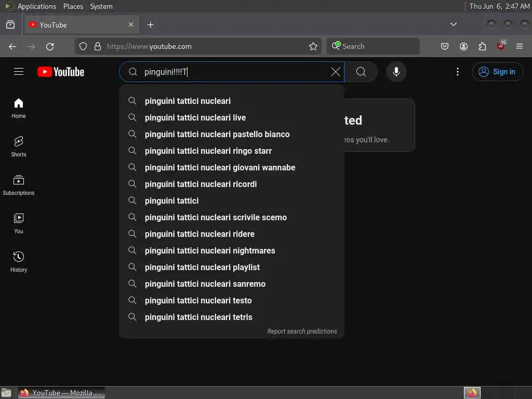Image resolution: width=532 pixels, height=399 pixels.
Task: Choose 'pinguini tattici nucleari ringo starr'
Action: [232, 151]
